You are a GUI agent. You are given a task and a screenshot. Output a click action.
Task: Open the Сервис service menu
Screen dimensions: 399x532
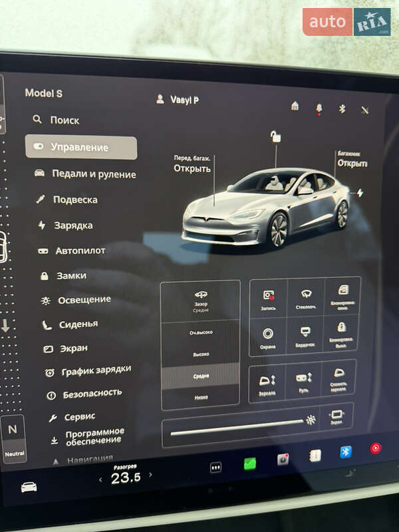point(72,418)
